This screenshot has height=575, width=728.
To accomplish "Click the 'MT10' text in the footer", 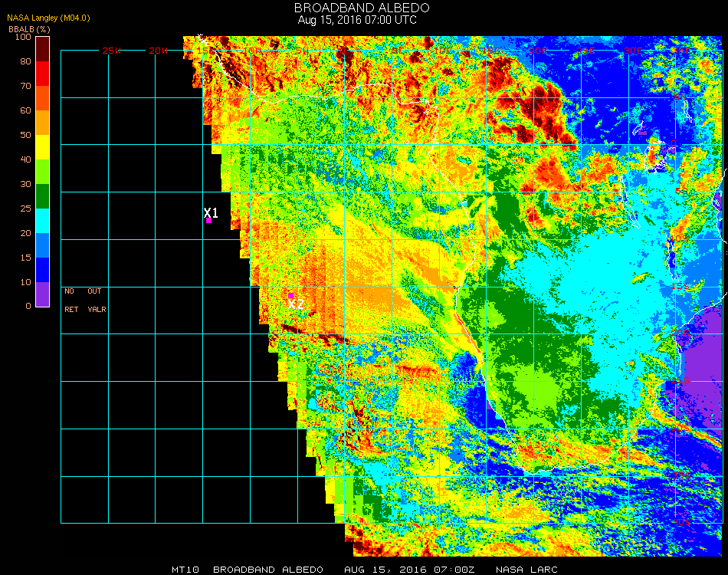I will click(185, 570).
